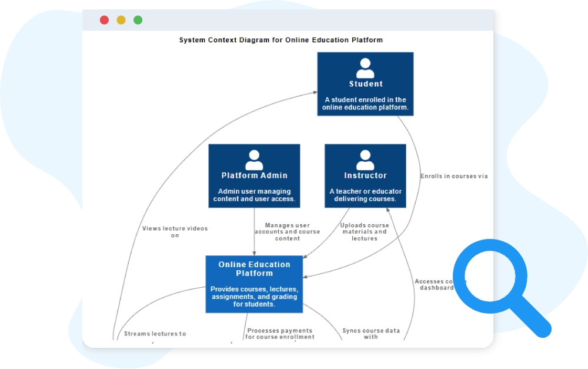This screenshot has height=369, width=588.
Task: Click the Student person icon
Action: 365,68
